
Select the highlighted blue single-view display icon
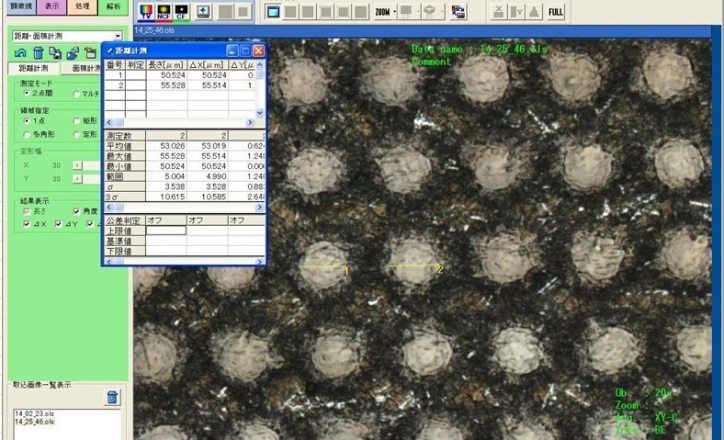click(x=273, y=12)
